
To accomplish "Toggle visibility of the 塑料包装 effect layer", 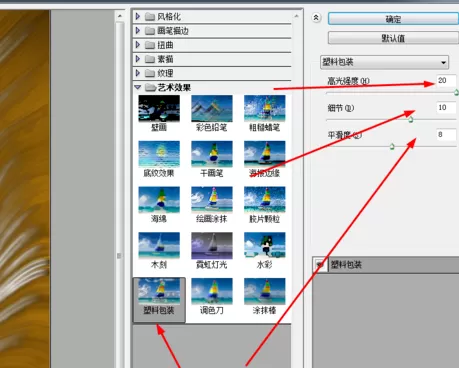I will (320, 265).
